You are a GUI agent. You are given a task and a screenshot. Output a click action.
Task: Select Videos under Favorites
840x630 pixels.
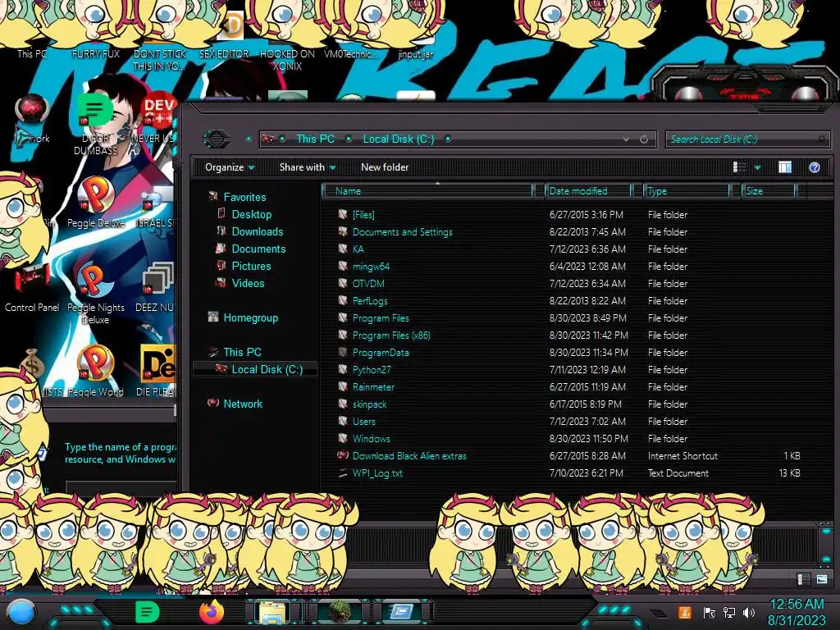click(248, 283)
